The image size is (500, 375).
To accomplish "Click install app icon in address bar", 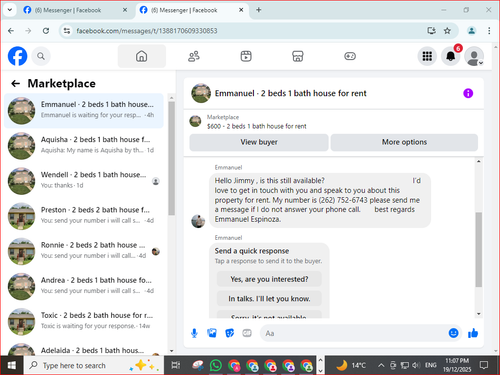I will (432, 31).
